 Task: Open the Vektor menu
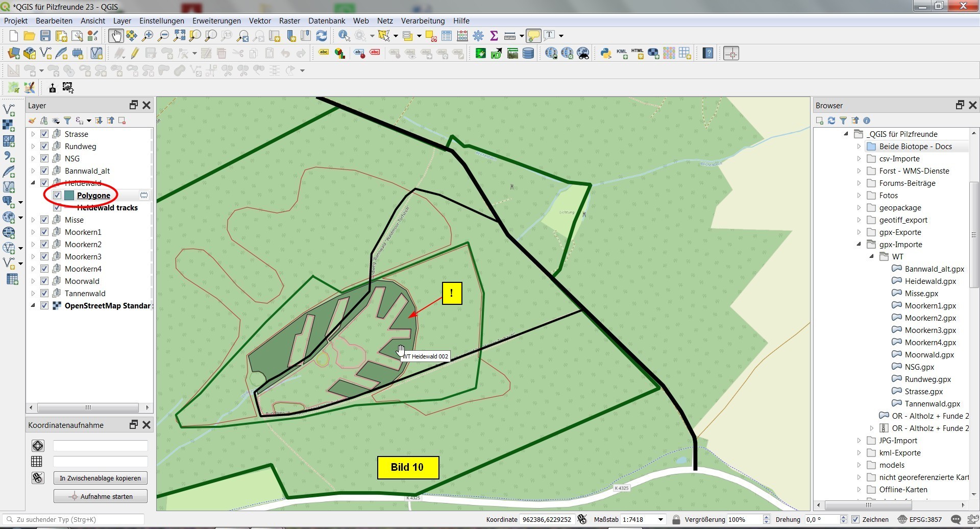tap(260, 21)
